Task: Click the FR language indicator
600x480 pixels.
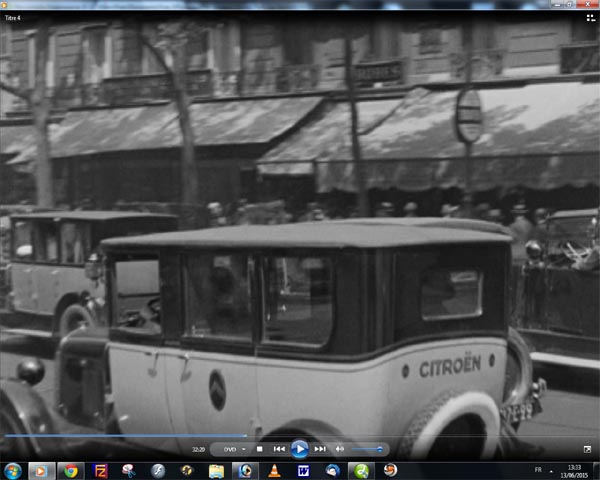Action: coord(538,470)
